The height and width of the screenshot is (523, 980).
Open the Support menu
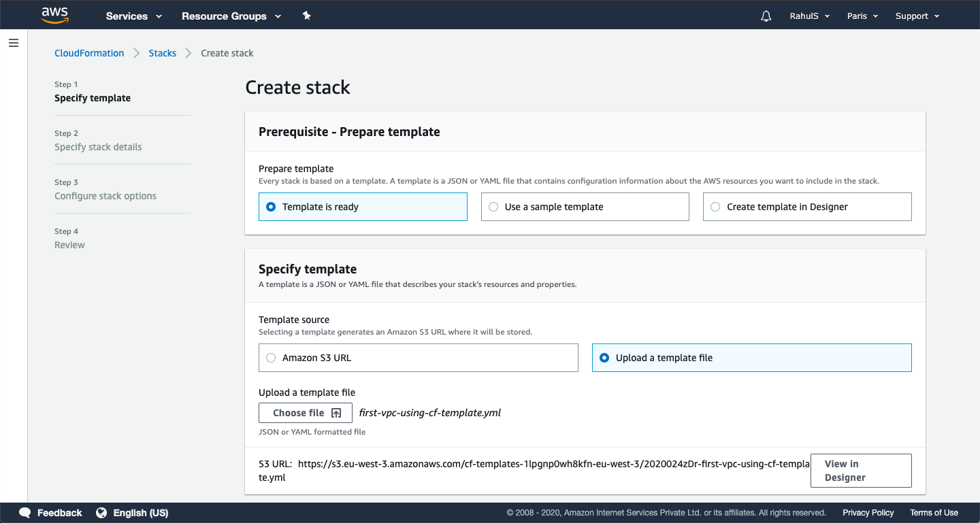[917, 16]
